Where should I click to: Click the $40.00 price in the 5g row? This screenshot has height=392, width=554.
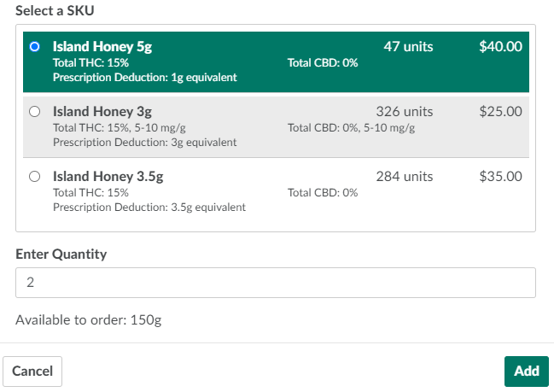pyautogui.click(x=500, y=47)
